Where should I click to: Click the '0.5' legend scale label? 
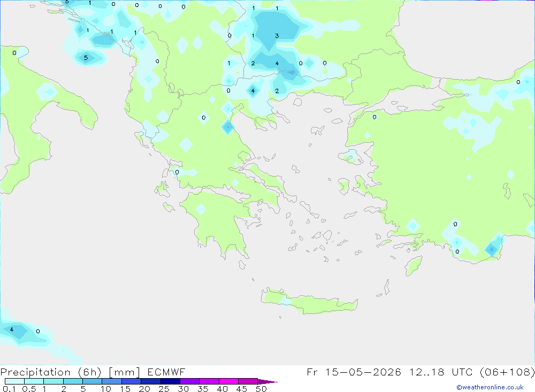coord(29,389)
